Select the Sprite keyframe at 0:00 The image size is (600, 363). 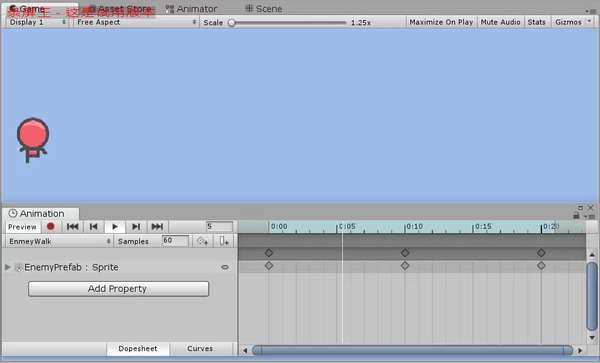tap(269, 265)
